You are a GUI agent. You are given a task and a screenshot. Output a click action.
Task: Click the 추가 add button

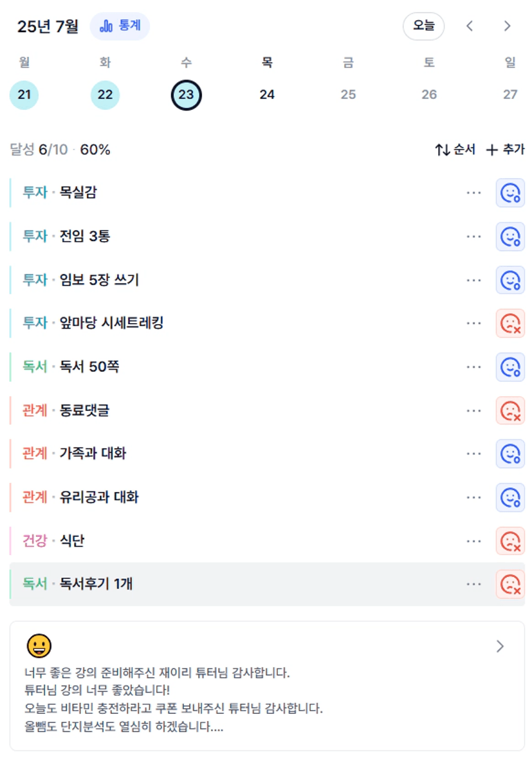tap(506, 150)
